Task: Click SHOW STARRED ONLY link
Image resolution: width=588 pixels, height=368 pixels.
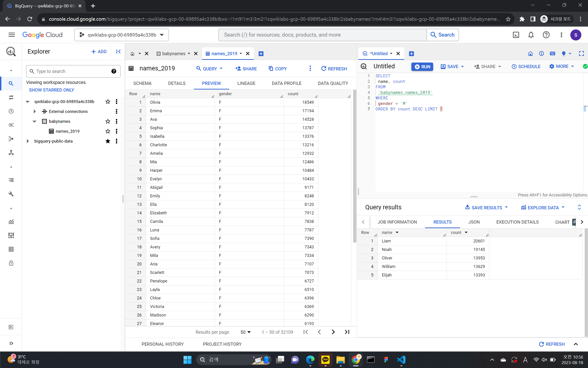Action: [51, 90]
